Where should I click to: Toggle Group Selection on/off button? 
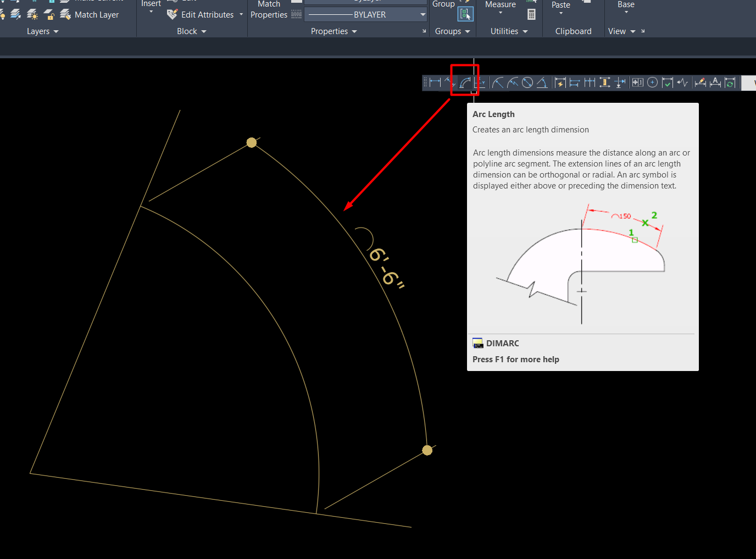pos(465,14)
